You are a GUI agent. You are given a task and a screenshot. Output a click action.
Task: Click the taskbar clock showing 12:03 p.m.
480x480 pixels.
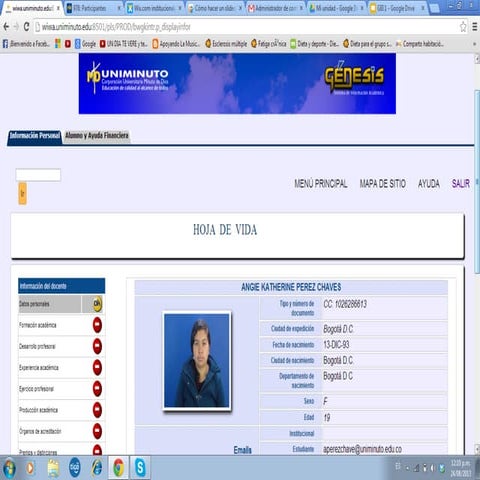tap(461, 468)
